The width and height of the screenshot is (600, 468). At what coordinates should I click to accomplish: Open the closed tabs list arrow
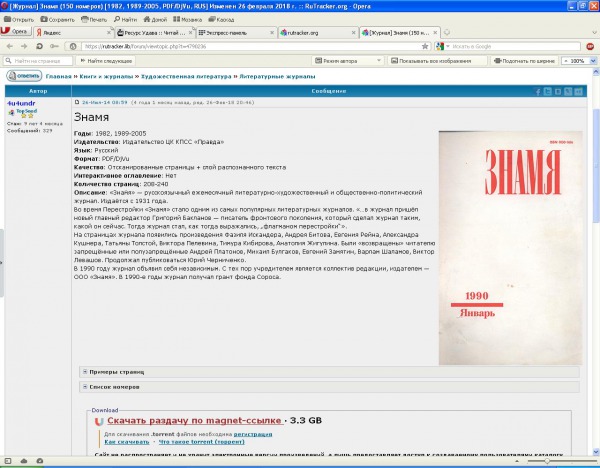(x=594, y=33)
